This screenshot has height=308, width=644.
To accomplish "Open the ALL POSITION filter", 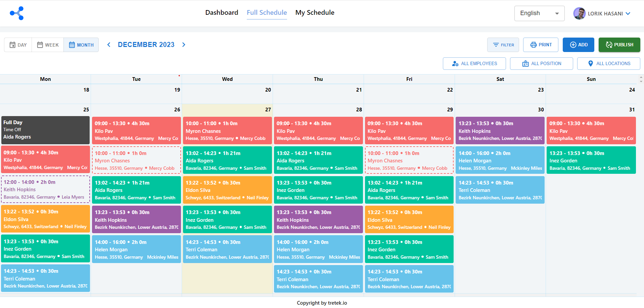I will click(541, 63).
